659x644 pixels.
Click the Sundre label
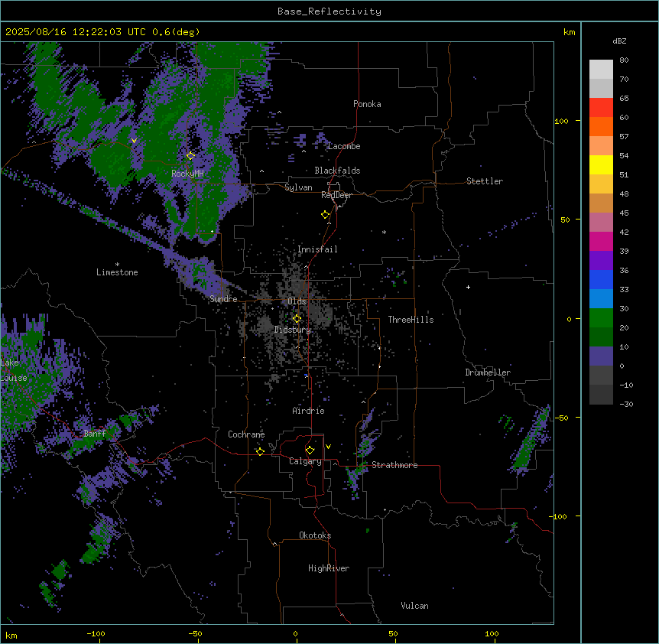tap(223, 299)
